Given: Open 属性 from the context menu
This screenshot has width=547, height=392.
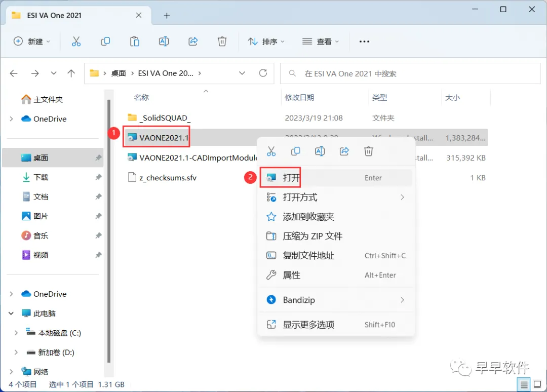Looking at the screenshot, I should [x=336, y=275].
